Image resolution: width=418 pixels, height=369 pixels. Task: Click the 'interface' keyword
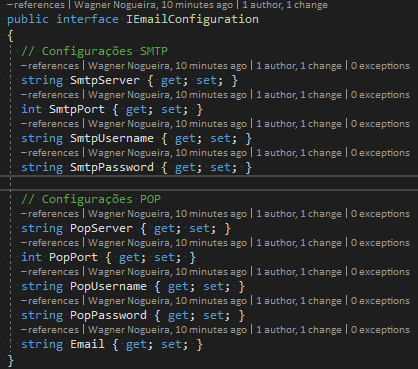click(x=87, y=19)
